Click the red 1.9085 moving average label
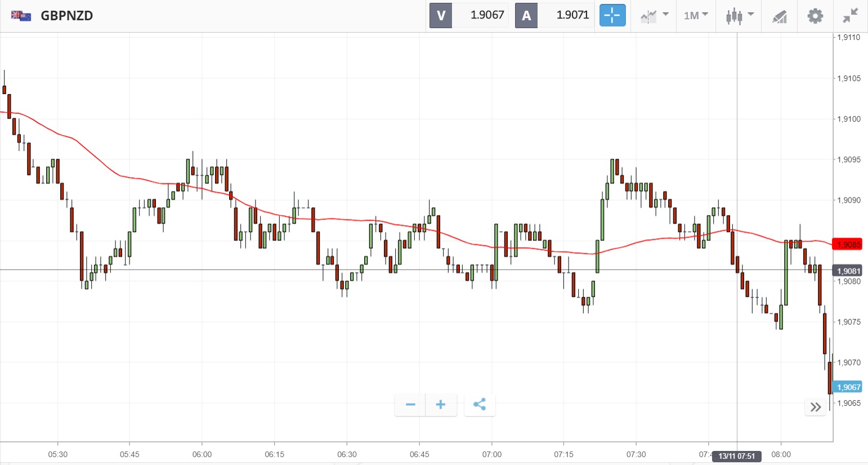868x465 pixels. (x=848, y=244)
